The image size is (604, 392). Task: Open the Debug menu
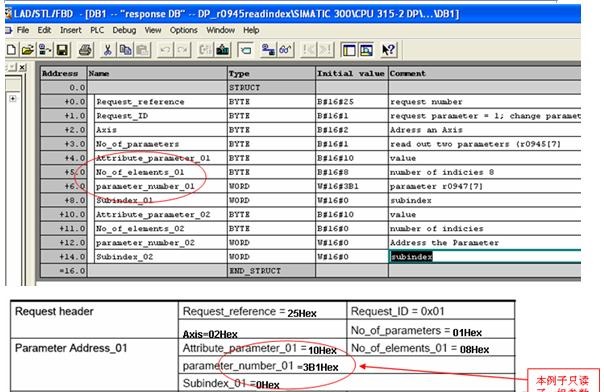coord(124,30)
